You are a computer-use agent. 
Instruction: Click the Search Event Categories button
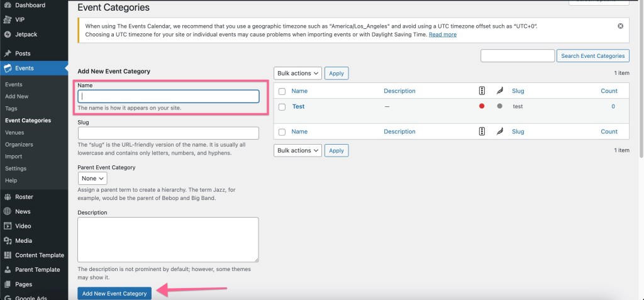(592, 56)
